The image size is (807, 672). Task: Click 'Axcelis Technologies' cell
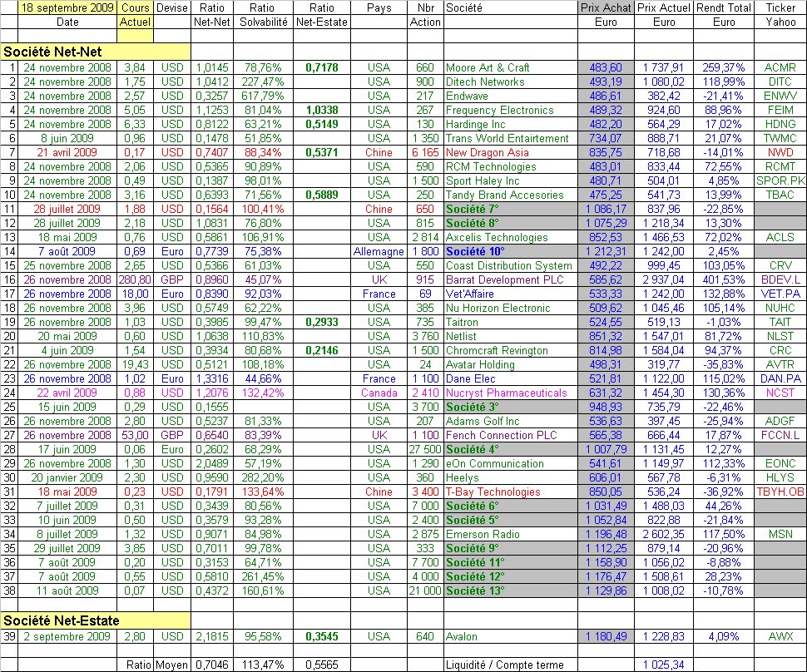click(x=511, y=237)
